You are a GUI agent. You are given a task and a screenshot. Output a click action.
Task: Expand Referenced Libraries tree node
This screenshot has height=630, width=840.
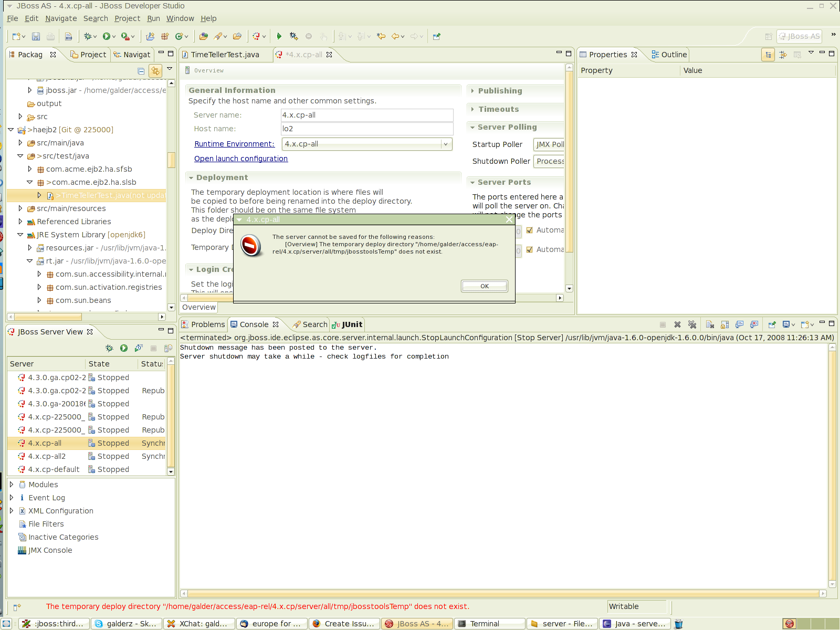click(x=20, y=222)
